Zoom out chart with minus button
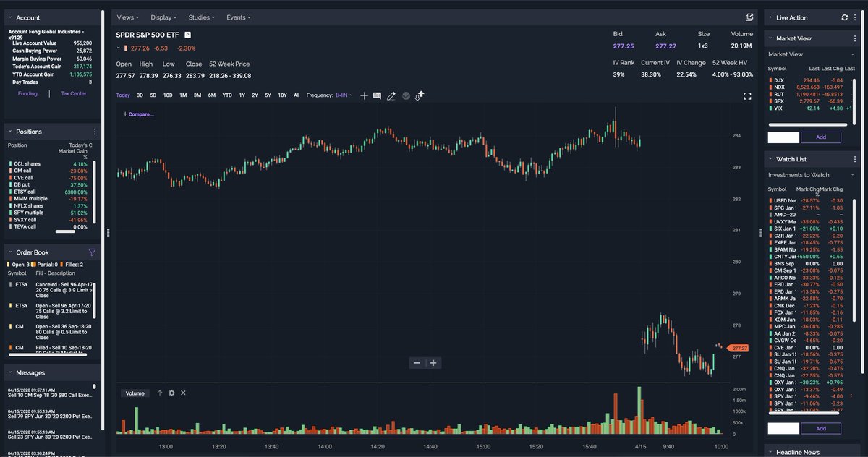This screenshot has width=868, height=457. [x=417, y=363]
